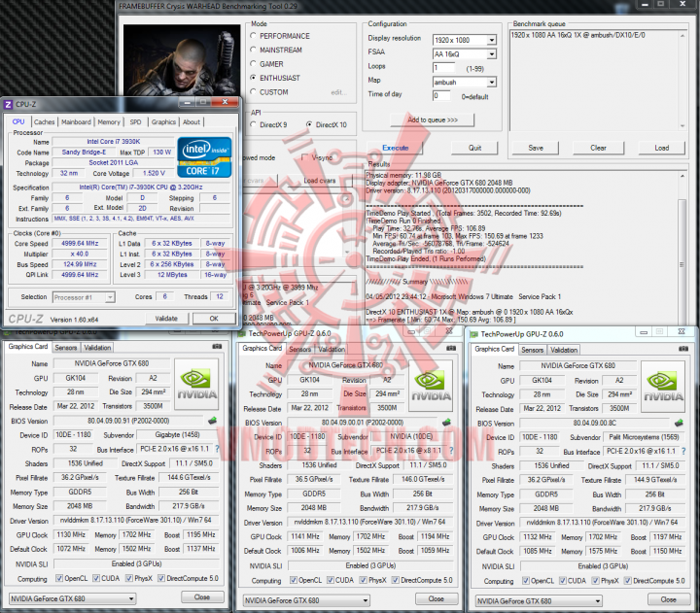Click bus interface help question mark in Palit GPU-Z
The image size is (700, 613).
pyautogui.click(x=683, y=452)
